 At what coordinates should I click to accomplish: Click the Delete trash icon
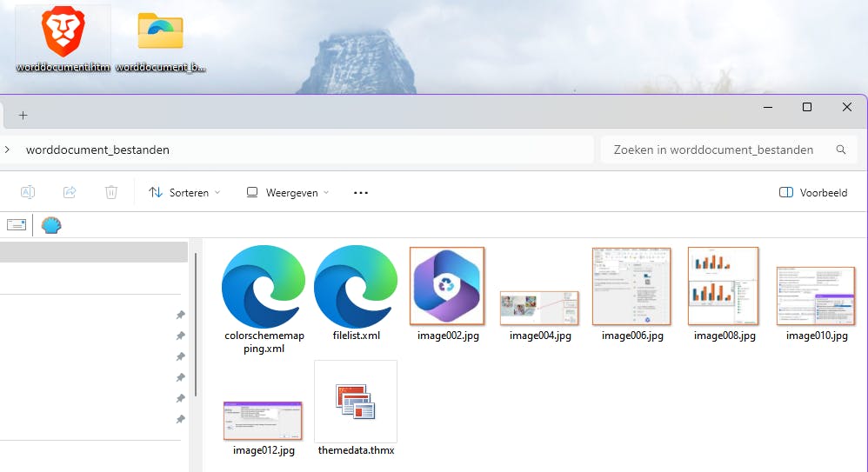(x=111, y=192)
